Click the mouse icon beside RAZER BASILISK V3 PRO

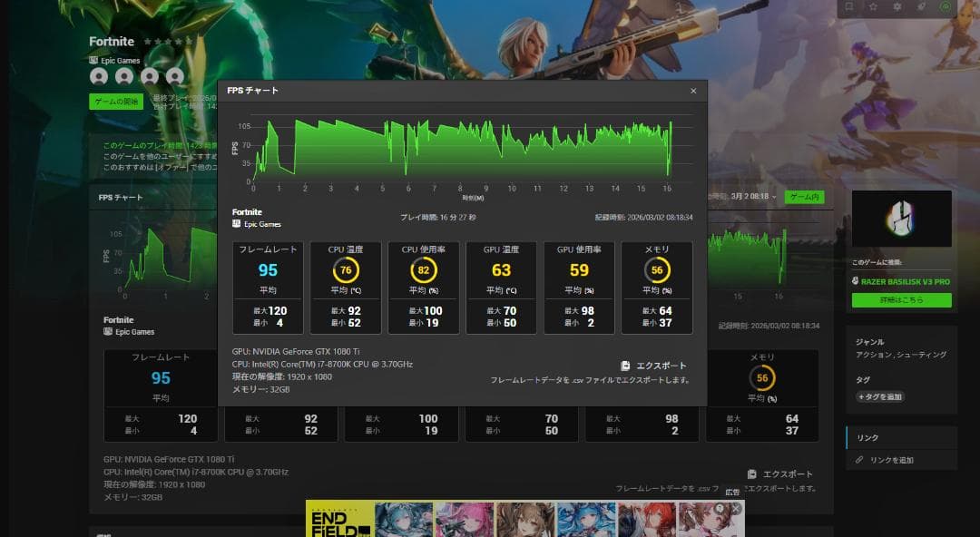click(x=855, y=281)
